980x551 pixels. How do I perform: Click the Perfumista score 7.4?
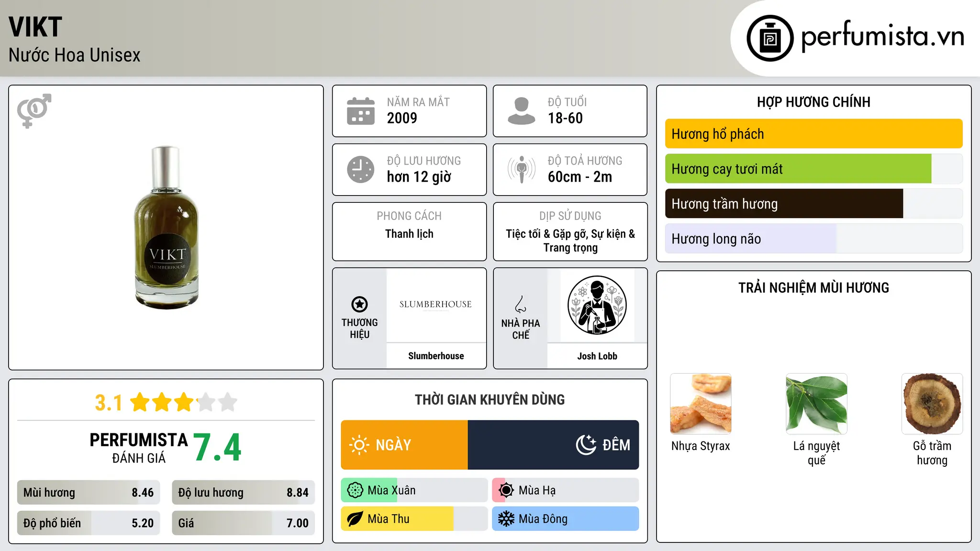pos(217,448)
